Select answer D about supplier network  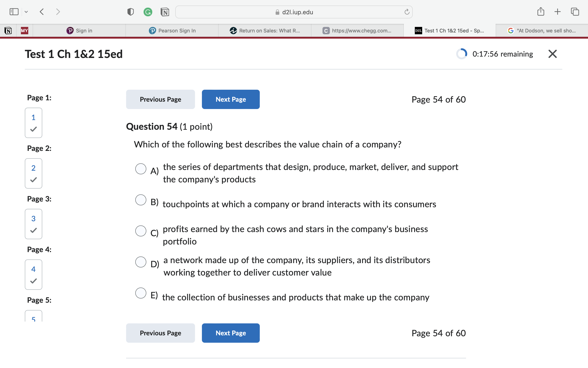tap(141, 262)
